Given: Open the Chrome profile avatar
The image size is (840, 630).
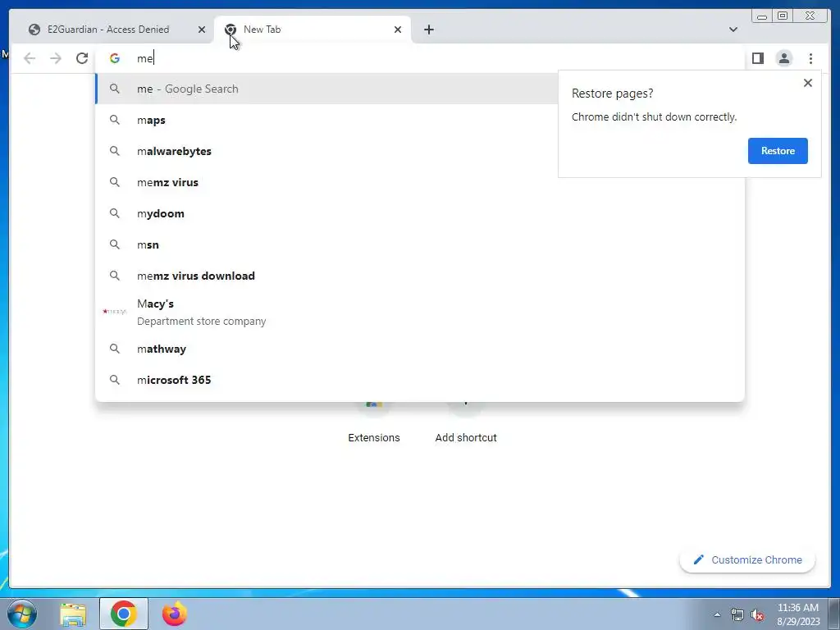Looking at the screenshot, I should [x=783, y=58].
